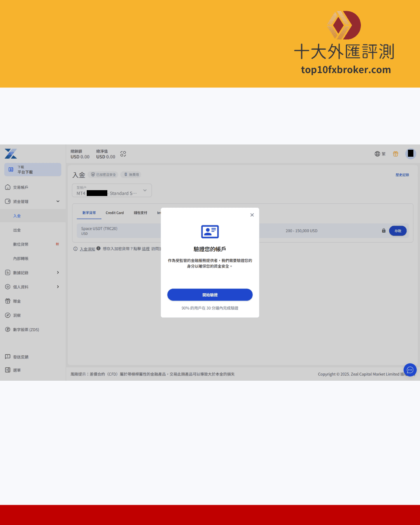Switch to the 錢包支付 tab
Viewport: 420px width, 525px height.
[x=140, y=213]
